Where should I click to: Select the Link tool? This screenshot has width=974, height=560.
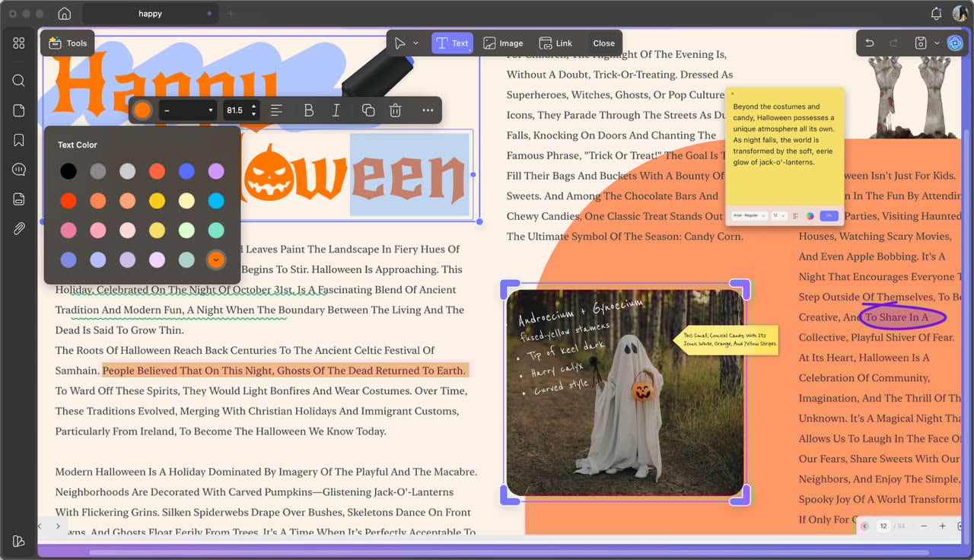pos(555,43)
